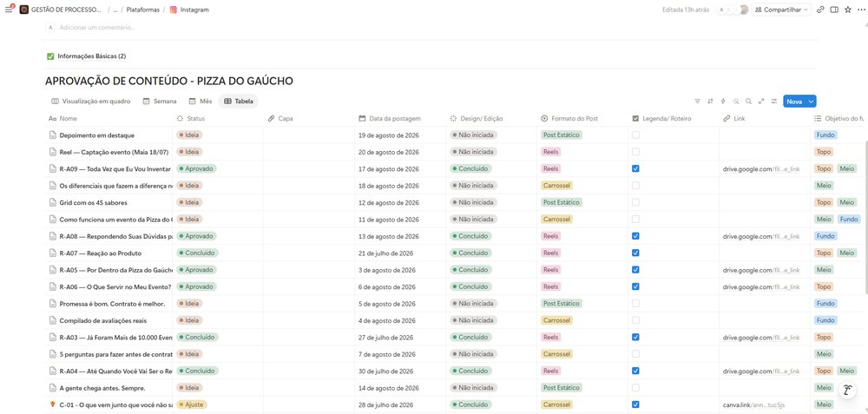
Task: Click green check icon of Informações Básicas
Action: point(50,56)
